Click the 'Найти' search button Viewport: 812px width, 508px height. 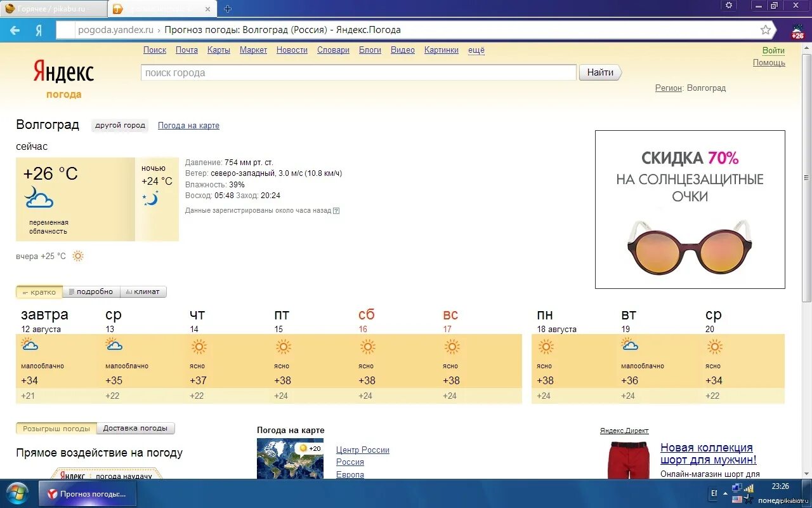(600, 72)
